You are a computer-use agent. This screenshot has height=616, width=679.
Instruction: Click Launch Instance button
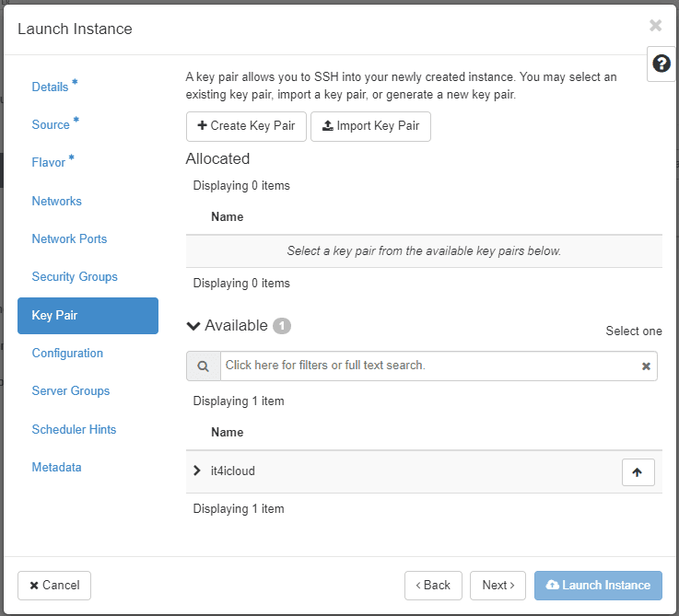(x=598, y=585)
